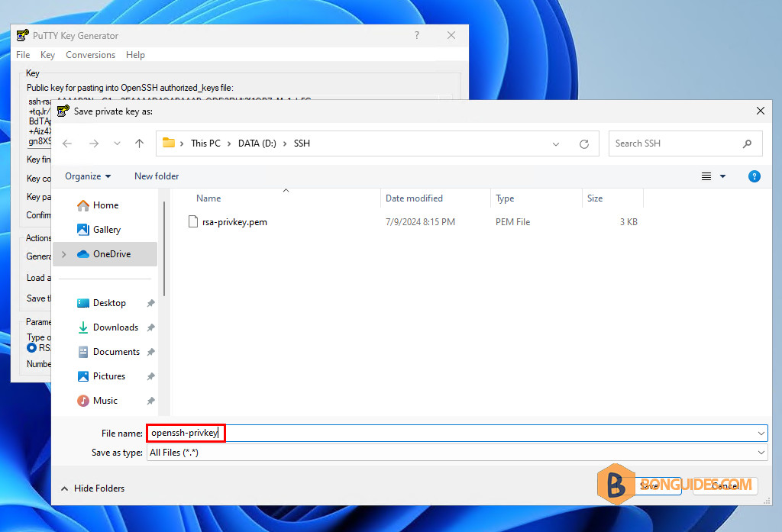Close the PuTTY Key Generator window
Screen dimensions: 782x532
pyautogui.click(x=451, y=35)
